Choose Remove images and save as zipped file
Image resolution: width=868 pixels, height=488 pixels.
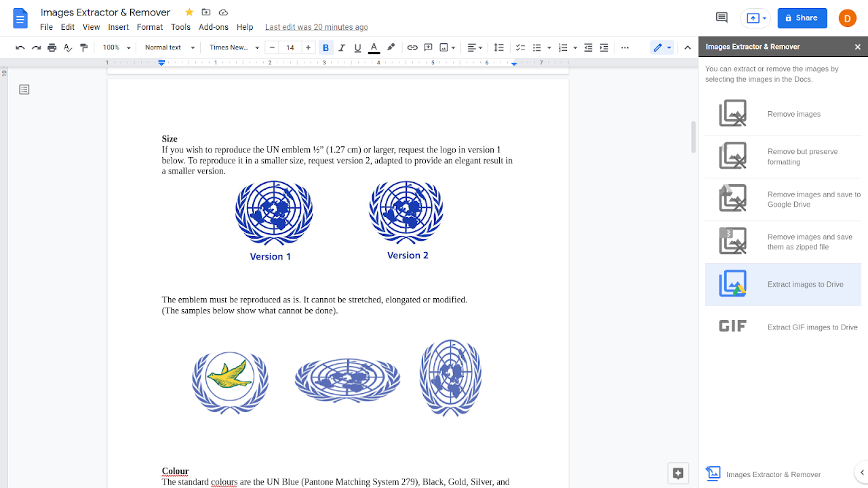[x=783, y=242]
